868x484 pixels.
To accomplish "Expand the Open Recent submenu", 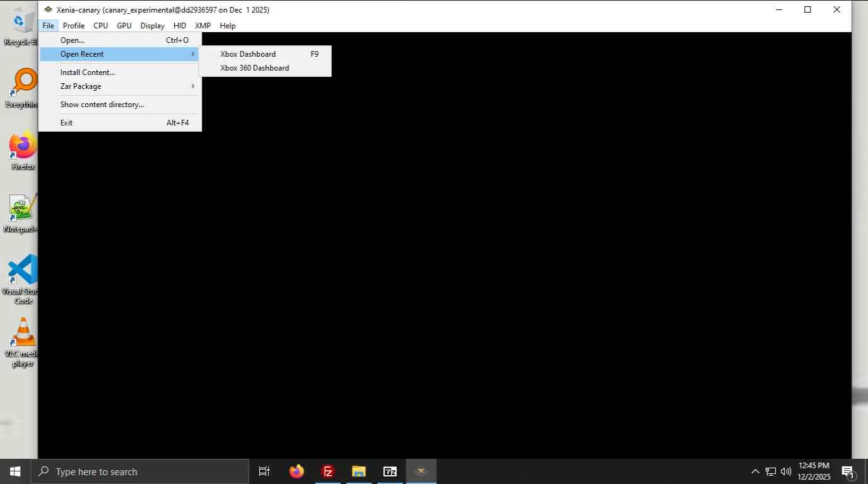I will pos(120,54).
